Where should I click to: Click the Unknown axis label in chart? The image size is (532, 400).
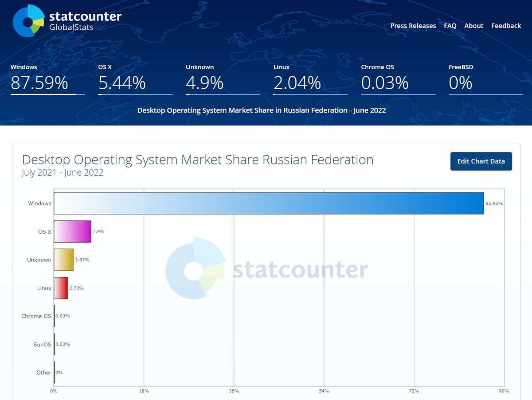pyautogui.click(x=39, y=260)
